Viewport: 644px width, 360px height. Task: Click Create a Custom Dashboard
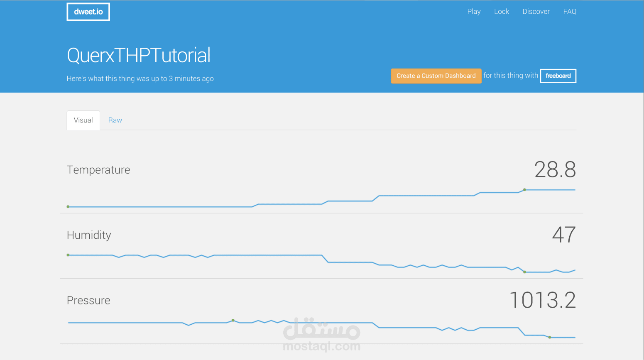(436, 76)
